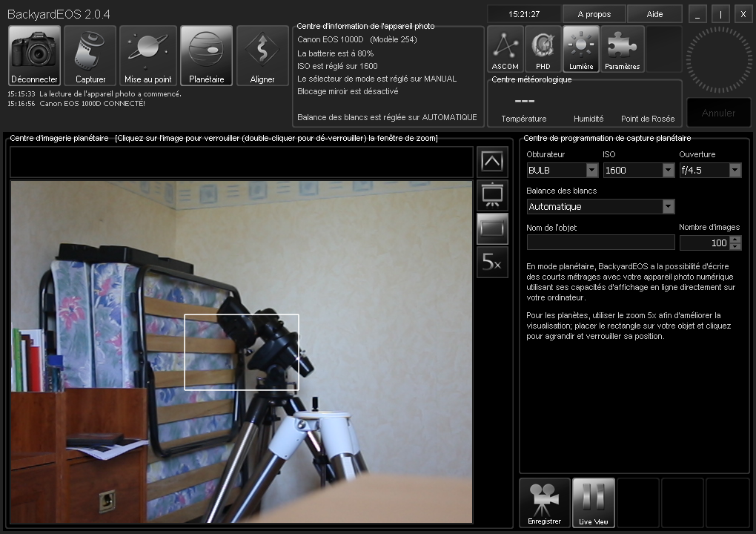Launch the PHD guiding button

pyautogui.click(x=543, y=49)
